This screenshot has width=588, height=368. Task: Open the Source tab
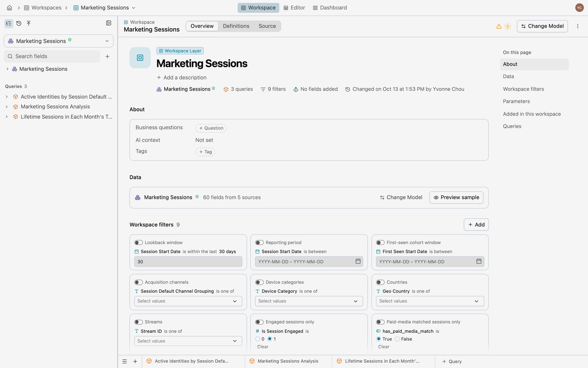(x=267, y=26)
